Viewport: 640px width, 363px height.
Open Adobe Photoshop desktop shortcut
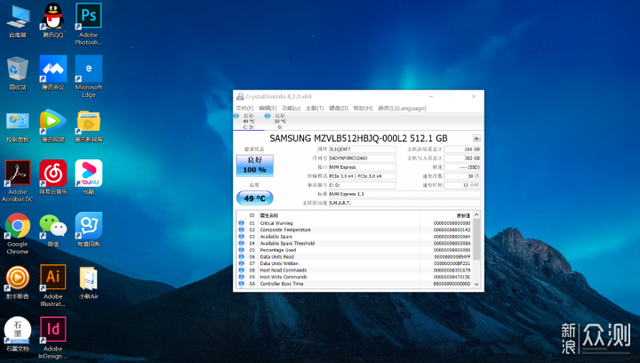pos(89,16)
